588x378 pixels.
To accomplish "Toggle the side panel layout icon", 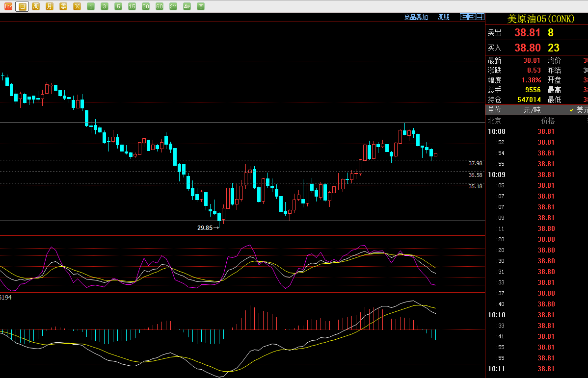I will tap(480, 17).
